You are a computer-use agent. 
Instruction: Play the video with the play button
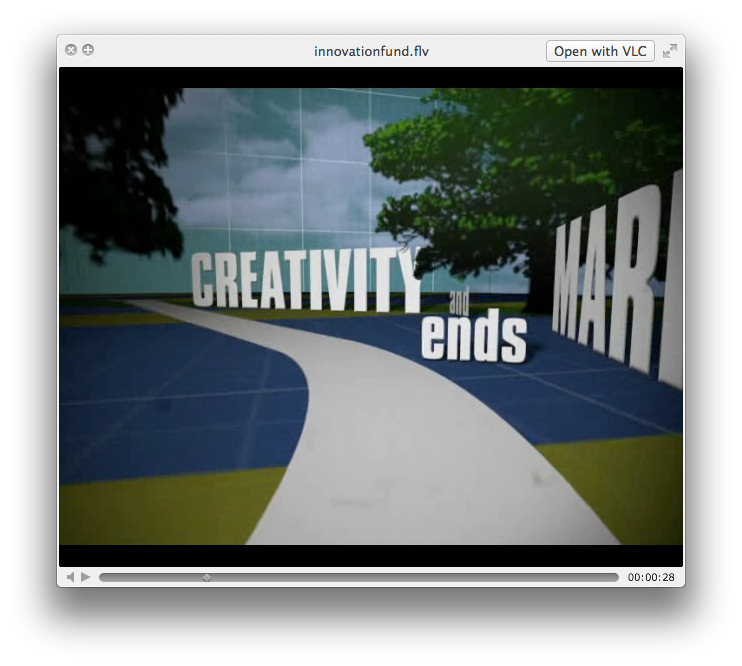(86, 577)
